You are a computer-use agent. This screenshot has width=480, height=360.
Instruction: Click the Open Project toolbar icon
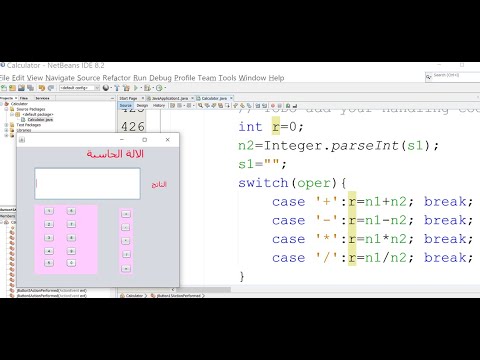coord(21,88)
